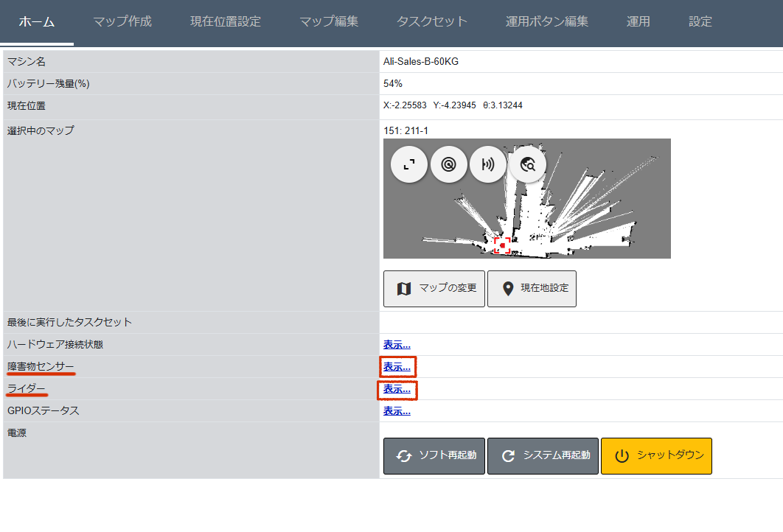Click the globe search icon on the map
The height and width of the screenshot is (532, 783).
click(527, 166)
